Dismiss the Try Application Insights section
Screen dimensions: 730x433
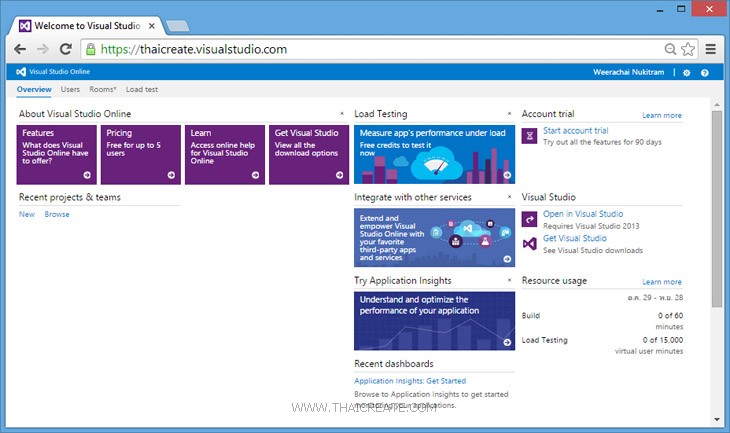pyautogui.click(x=509, y=280)
